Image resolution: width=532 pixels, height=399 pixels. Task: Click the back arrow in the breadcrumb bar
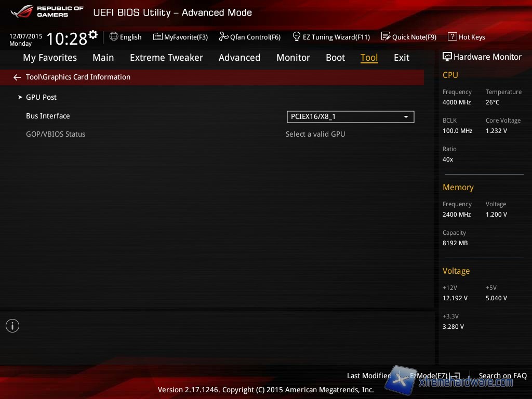(17, 77)
